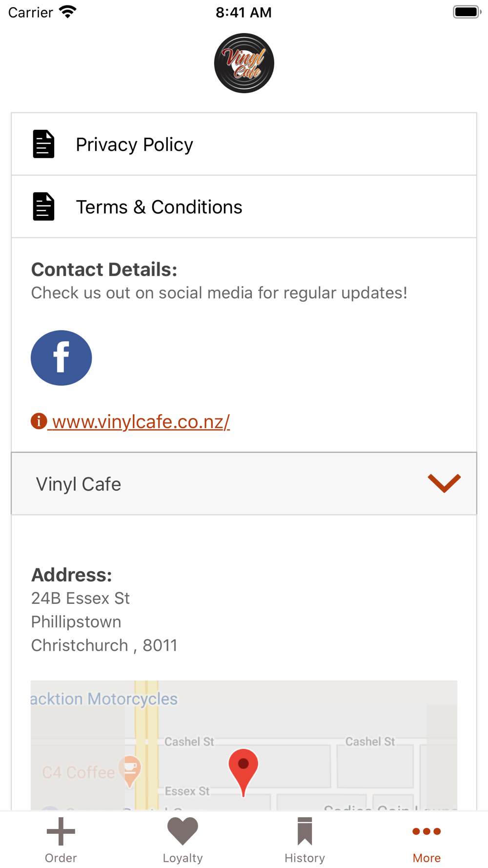Open the Facebook page icon
Screen dimensions: 488x868
[61, 358]
